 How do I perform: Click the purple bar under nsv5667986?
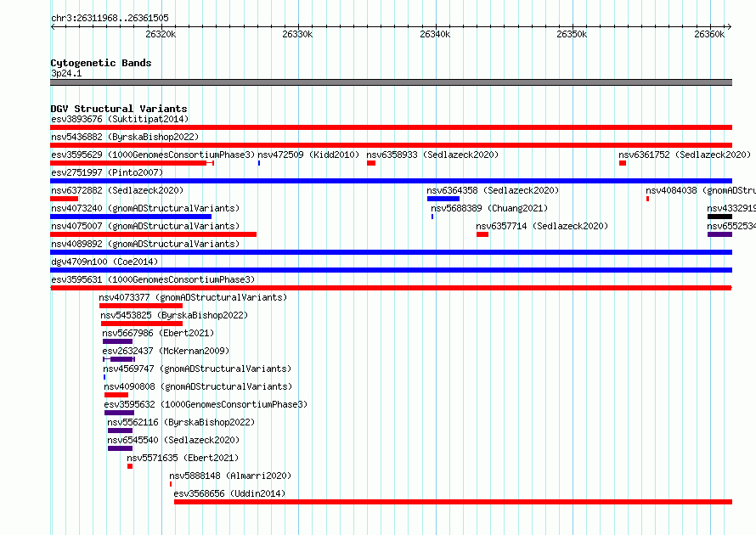[117, 341]
